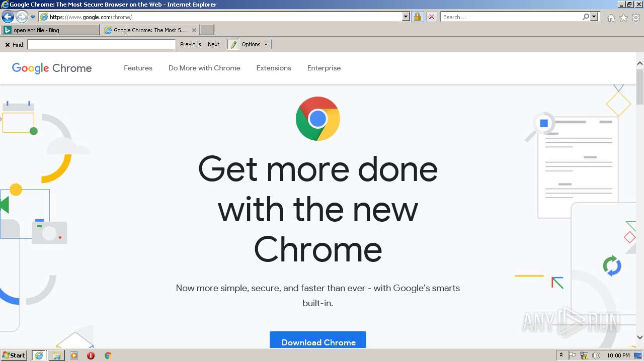
Task: Expand the address bar autocomplete dropdown
Action: point(406,17)
